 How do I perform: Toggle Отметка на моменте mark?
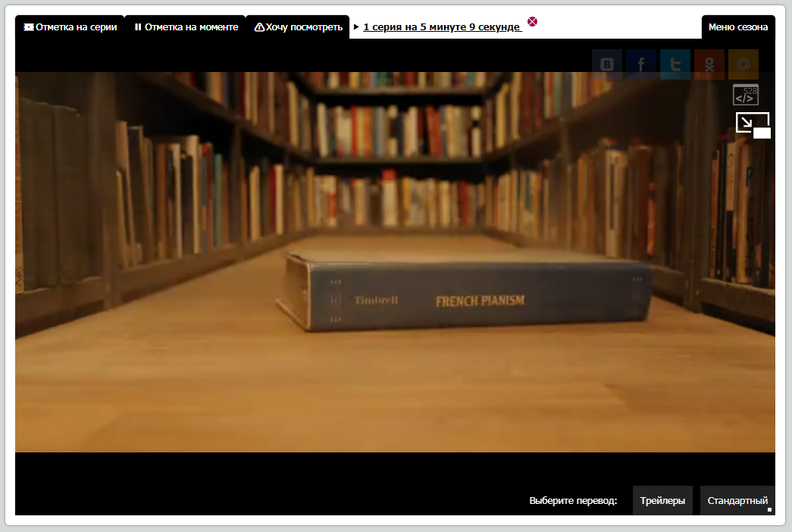[186, 27]
